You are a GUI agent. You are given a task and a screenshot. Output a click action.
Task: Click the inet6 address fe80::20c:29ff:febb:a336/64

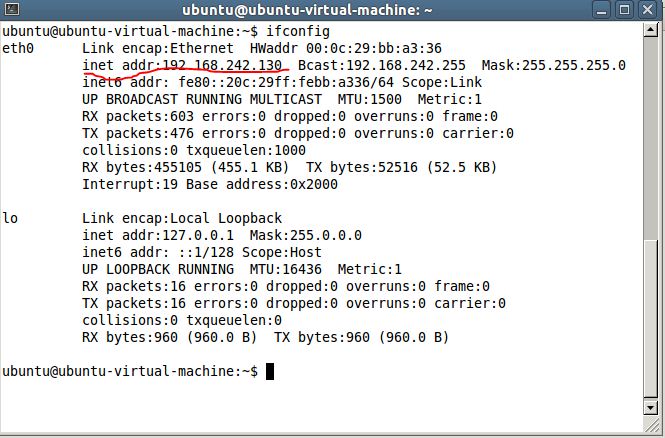click(x=286, y=82)
